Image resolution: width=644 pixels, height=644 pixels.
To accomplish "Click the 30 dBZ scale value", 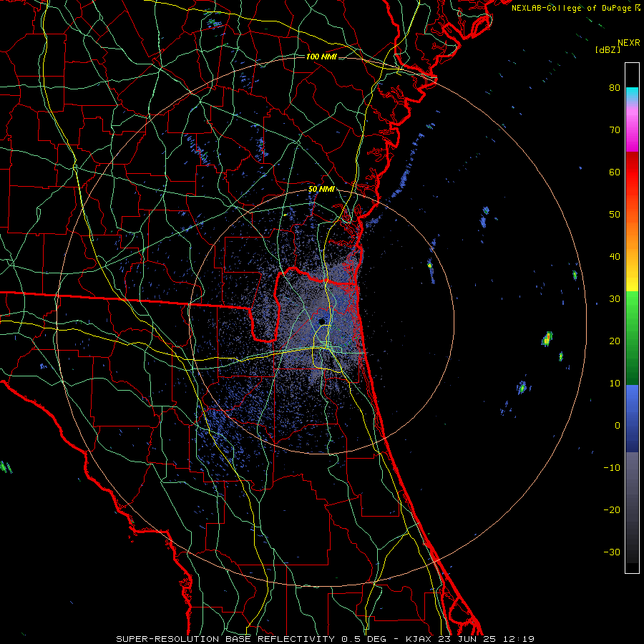I will 615,299.
